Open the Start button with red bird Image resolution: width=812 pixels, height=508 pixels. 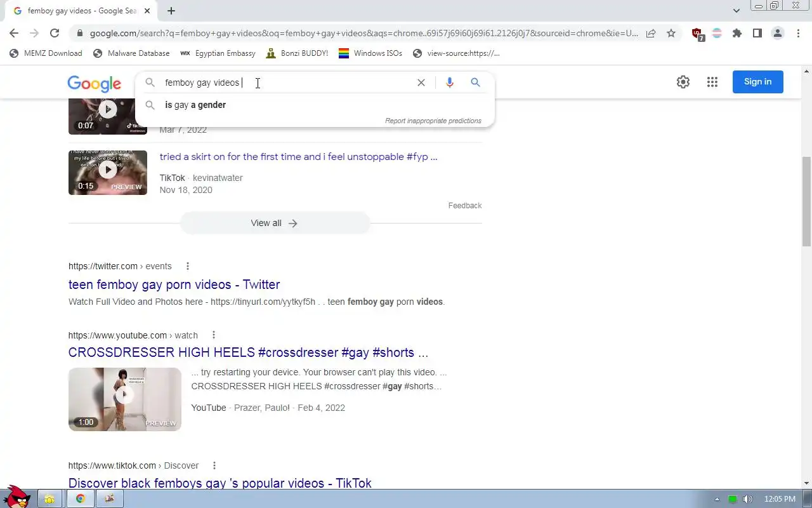pos(17,498)
